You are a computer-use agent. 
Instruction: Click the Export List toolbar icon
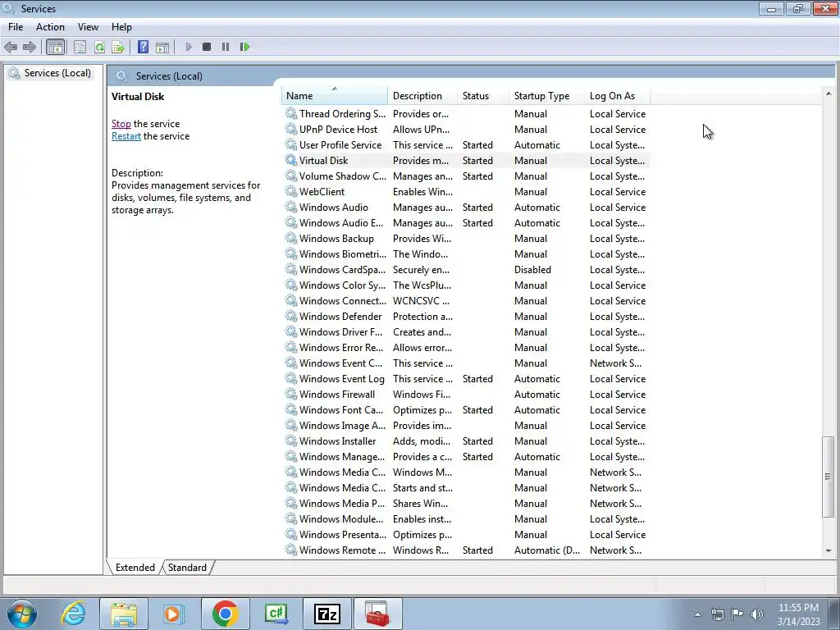(x=118, y=47)
